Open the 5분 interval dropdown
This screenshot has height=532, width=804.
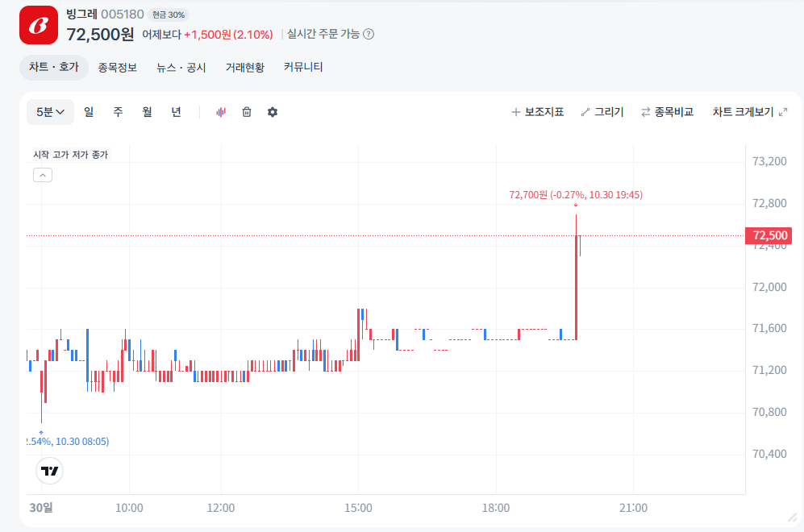click(x=50, y=112)
